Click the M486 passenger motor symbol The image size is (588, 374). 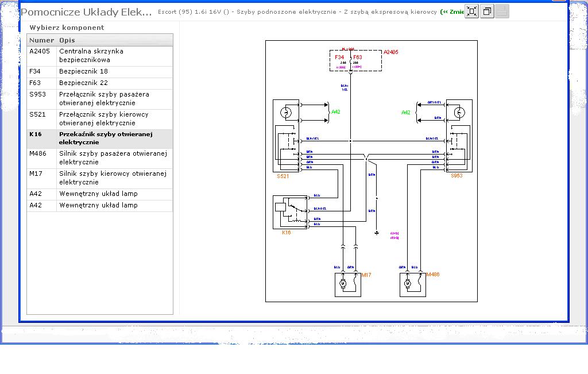click(408, 283)
